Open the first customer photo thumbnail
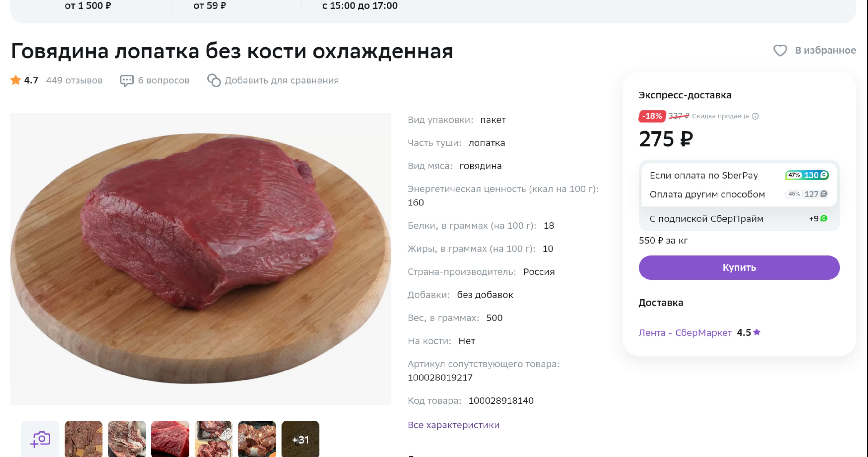The image size is (868, 457). click(84, 439)
